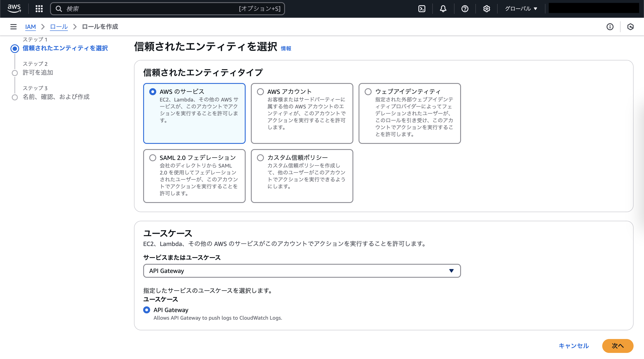Screen dimensions: 644x359
Task: Open the 情報 info link
Action: tap(286, 48)
